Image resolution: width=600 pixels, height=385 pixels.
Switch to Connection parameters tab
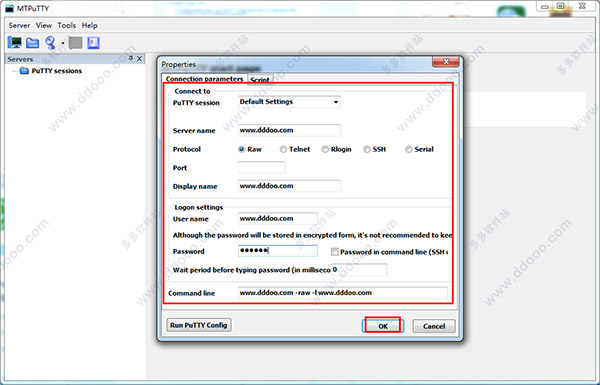coord(204,79)
